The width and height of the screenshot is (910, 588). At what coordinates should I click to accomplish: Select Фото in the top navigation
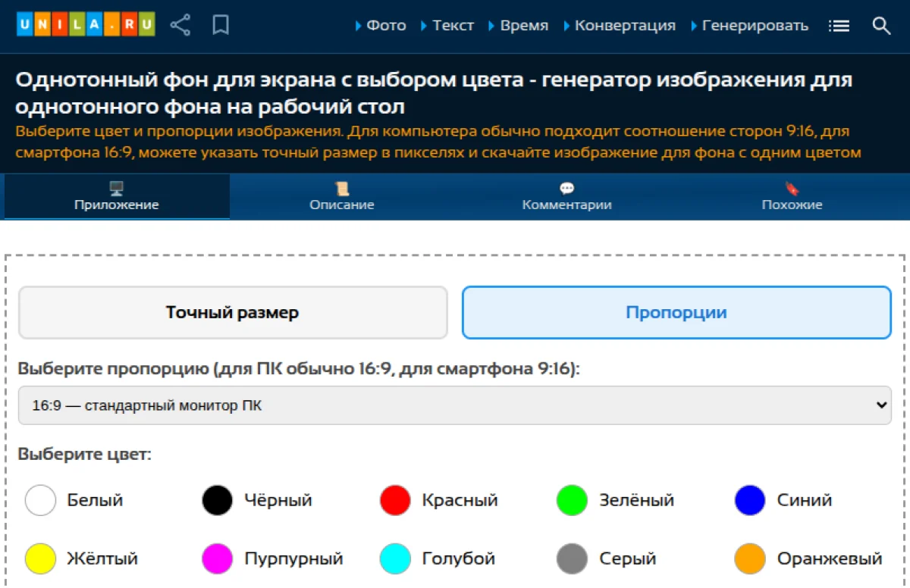click(x=388, y=25)
